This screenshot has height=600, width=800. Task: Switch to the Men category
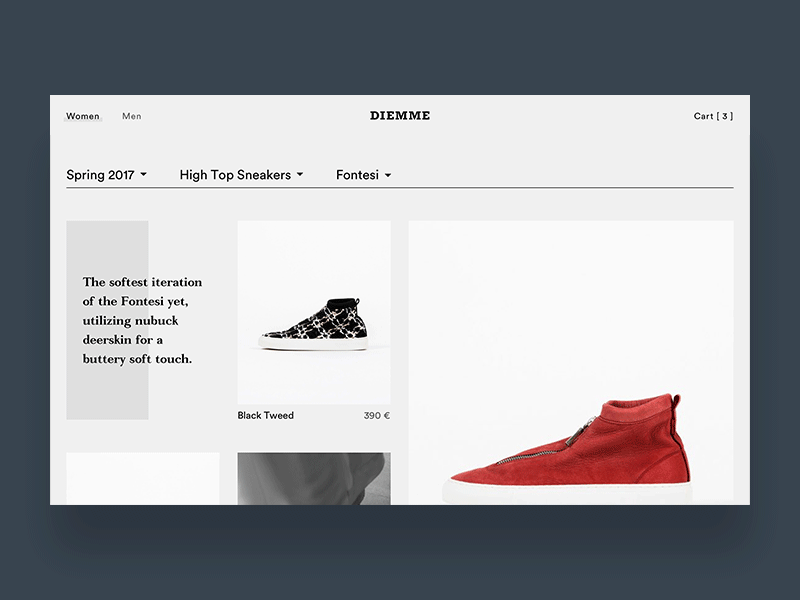click(x=132, y=116)
